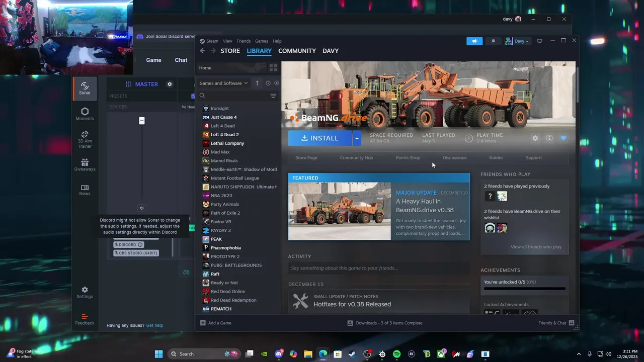Select the OBS Studio (64bit) app chip
The height and width of the screenshot is (362, 644).
pyautogui.click(x=136, y=253)
